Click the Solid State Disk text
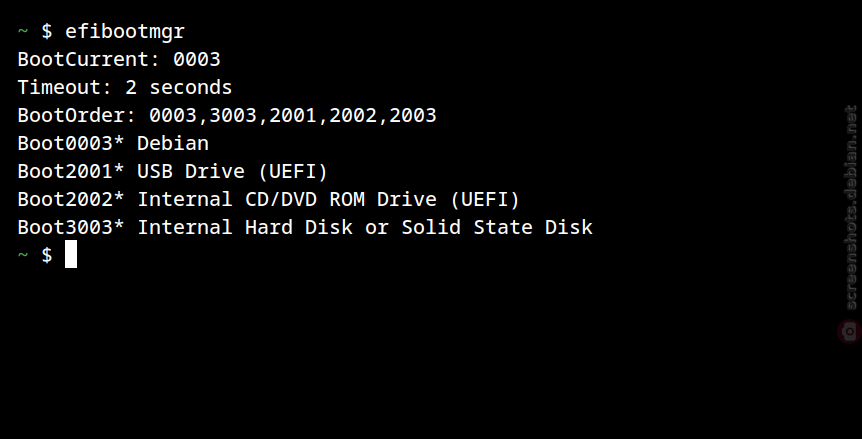The image size is (862, 439). [x=497, y=227]
